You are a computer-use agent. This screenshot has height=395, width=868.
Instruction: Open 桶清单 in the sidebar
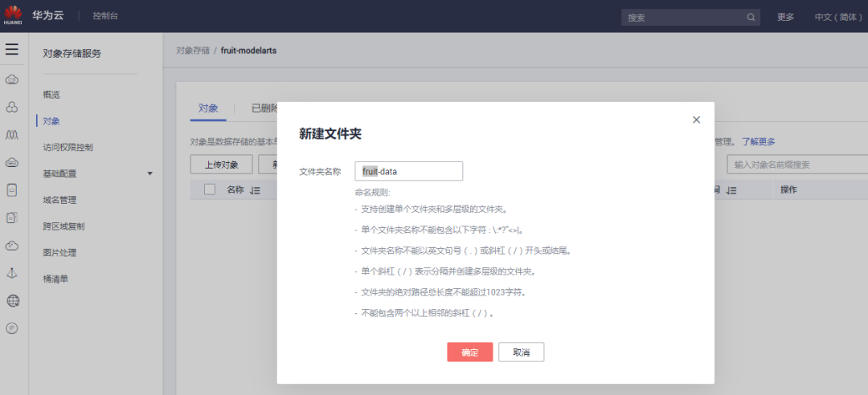click(x=55, y=279)
